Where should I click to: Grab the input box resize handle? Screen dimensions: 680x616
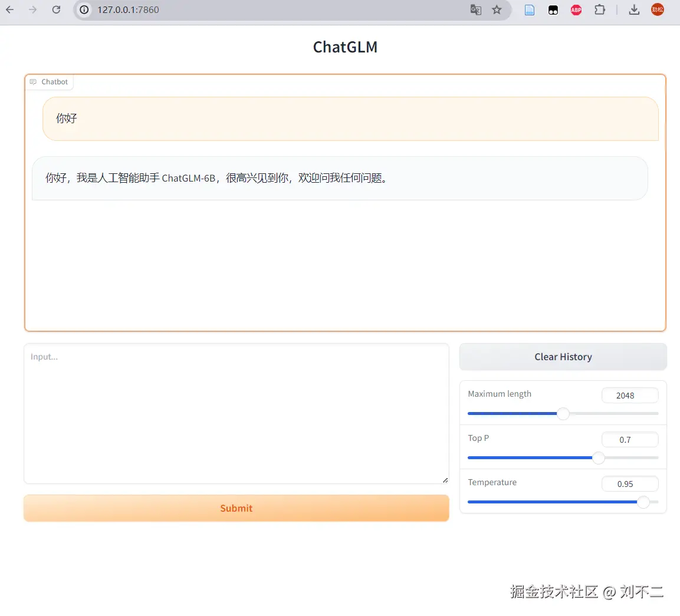(x=445, y=480)
